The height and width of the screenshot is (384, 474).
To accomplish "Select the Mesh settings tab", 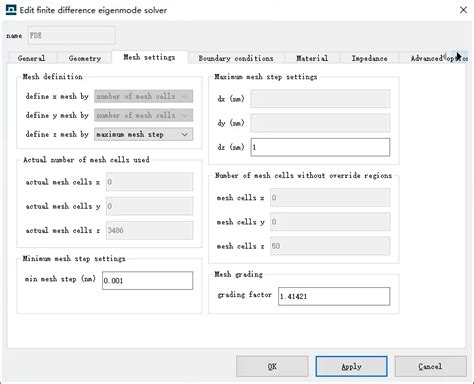I will point(149,57).
